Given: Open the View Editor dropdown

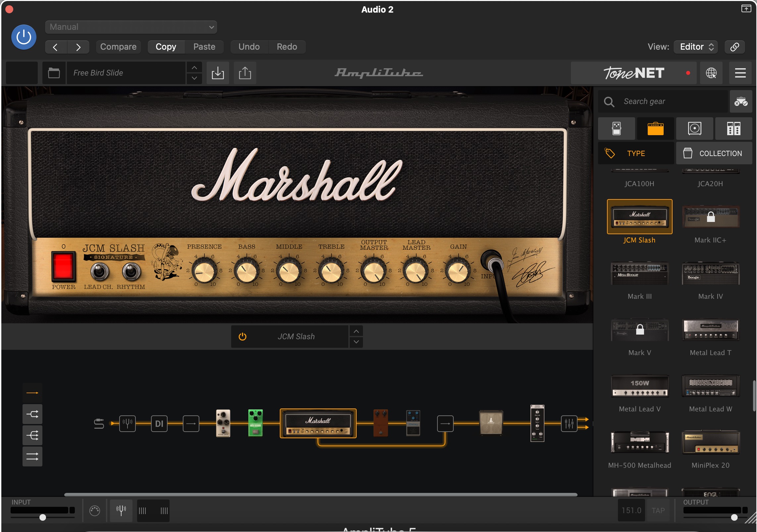Looking at the screenshot, I should coord(696,47).
